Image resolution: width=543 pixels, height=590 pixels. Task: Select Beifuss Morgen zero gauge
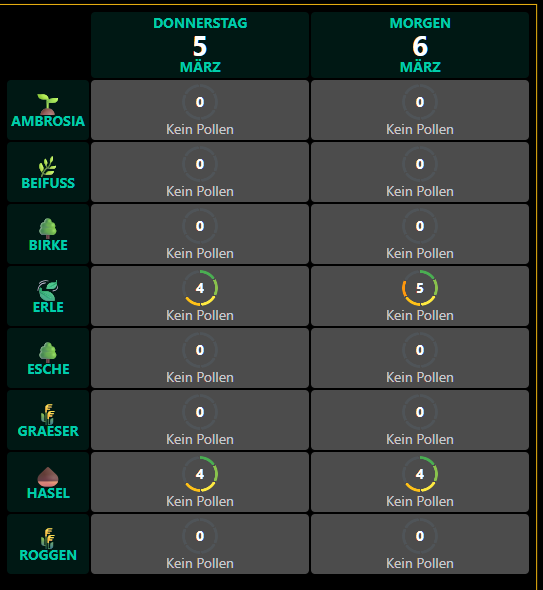420,164
